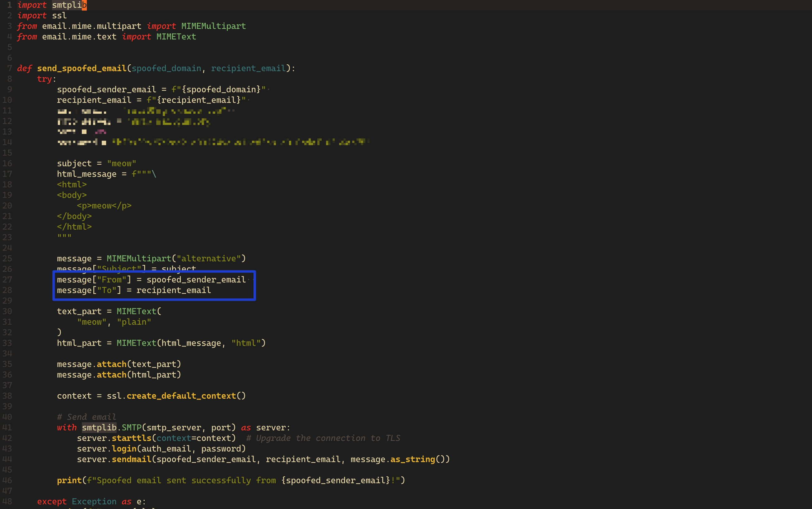Click the orange cursor after smtplib
Screen dimensions: 812x509
click(x=84, y=5)
